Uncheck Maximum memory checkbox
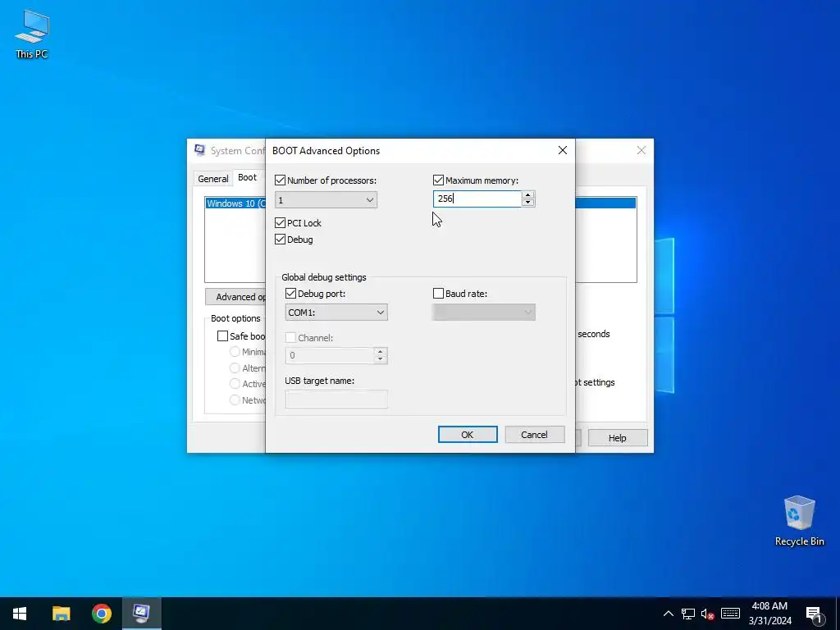Screen dimensions: 840x630 tap(438, 180)
